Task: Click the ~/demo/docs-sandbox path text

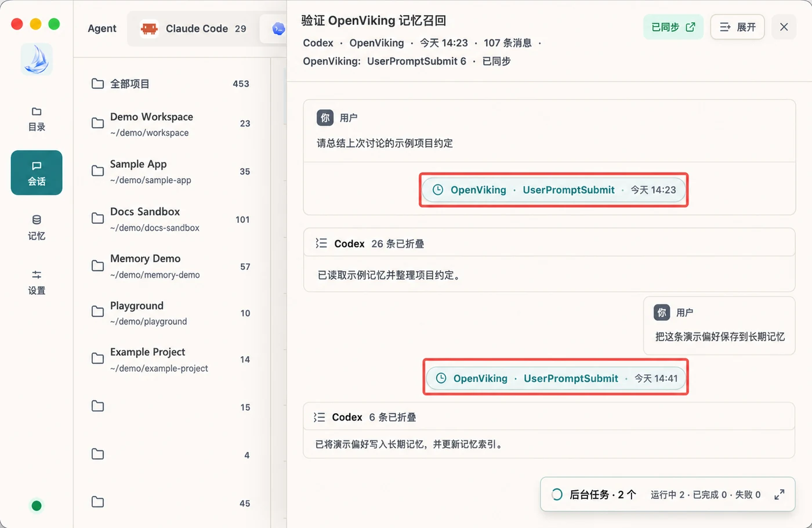Action: click(x=155, y=228)
